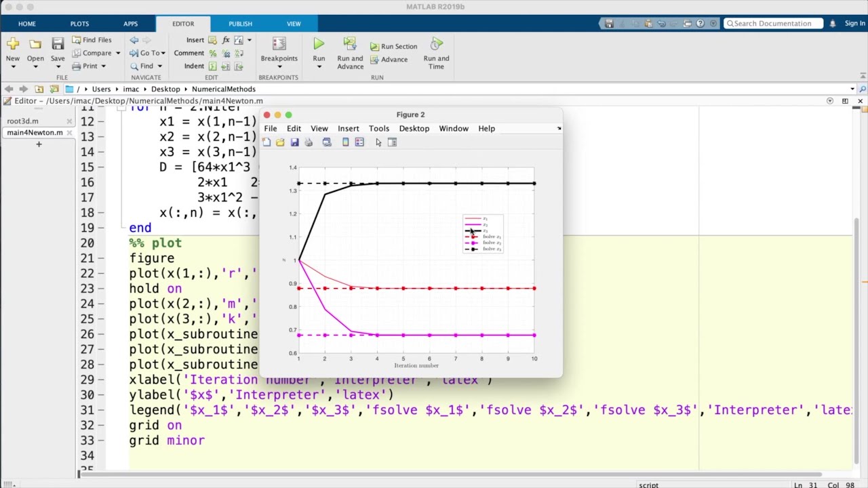
Task: Click the back arrow in address bar
Action: click(8, 89)
